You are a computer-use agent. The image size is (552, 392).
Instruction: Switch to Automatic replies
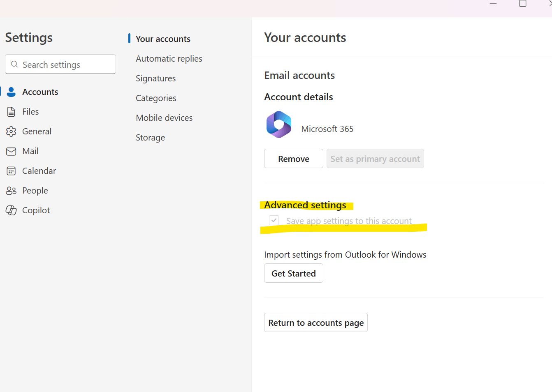click(169, 58)
